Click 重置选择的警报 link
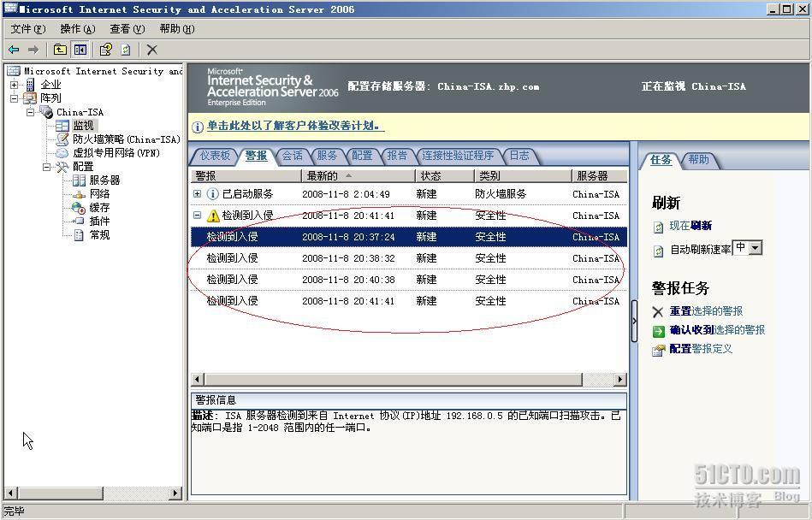Screen dimensions: 812x520 click(x=706, y=311)
